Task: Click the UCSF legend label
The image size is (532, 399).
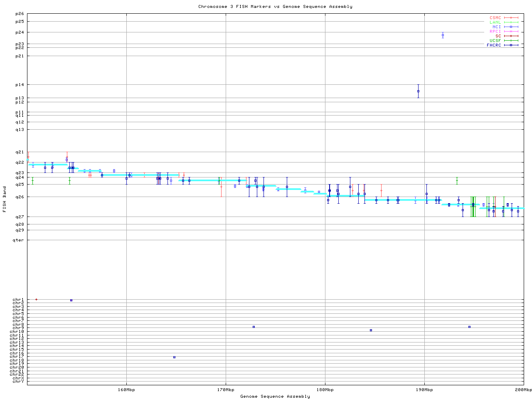Action: pyautogui.click(x=495, y=40)
